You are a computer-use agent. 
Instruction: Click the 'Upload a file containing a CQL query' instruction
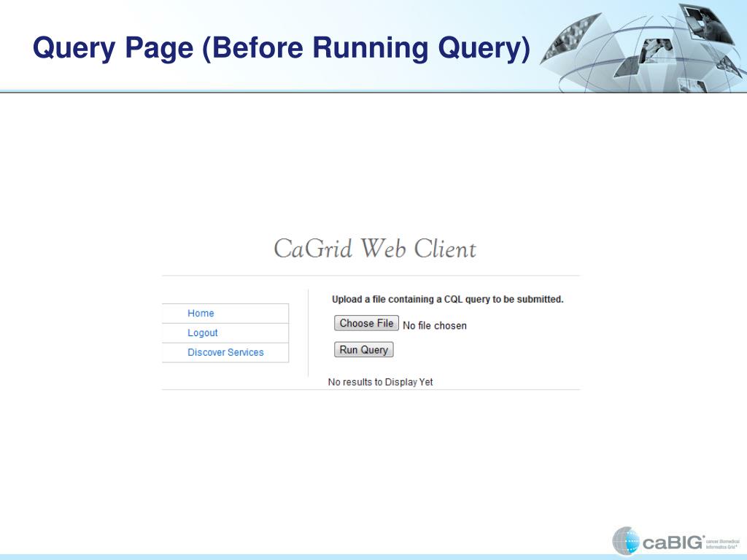(447, 300)
